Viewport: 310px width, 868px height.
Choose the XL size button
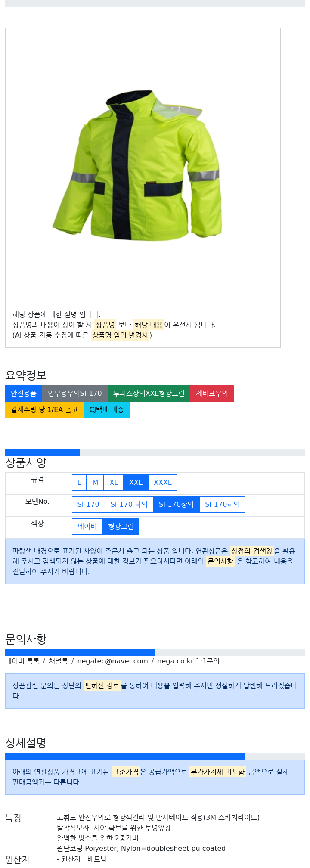(114, 483)
